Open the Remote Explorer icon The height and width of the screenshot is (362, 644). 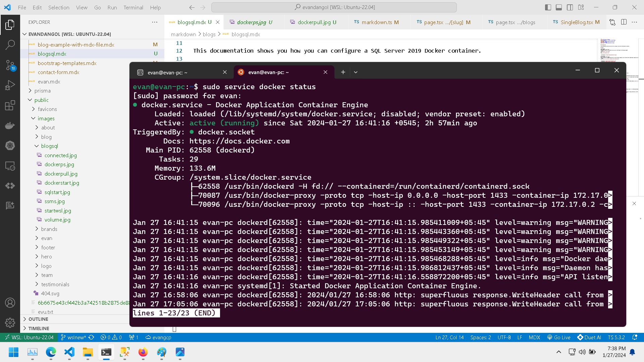tap(10, 166)
